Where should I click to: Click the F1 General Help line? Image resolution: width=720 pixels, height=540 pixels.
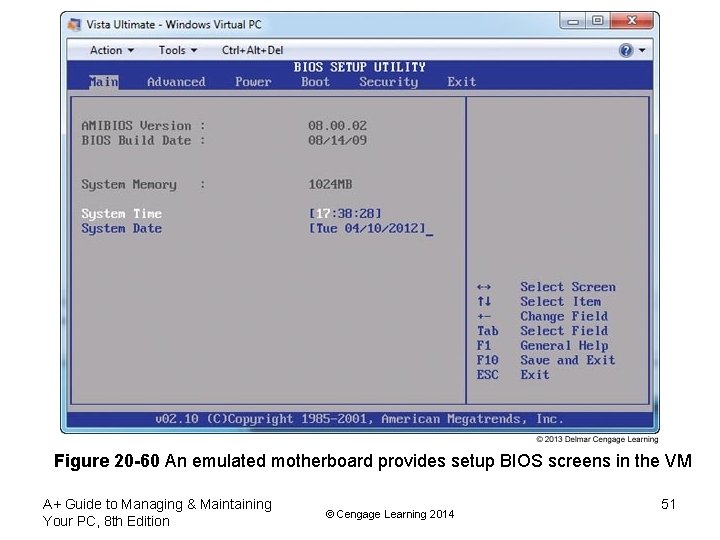coord(542,346)
